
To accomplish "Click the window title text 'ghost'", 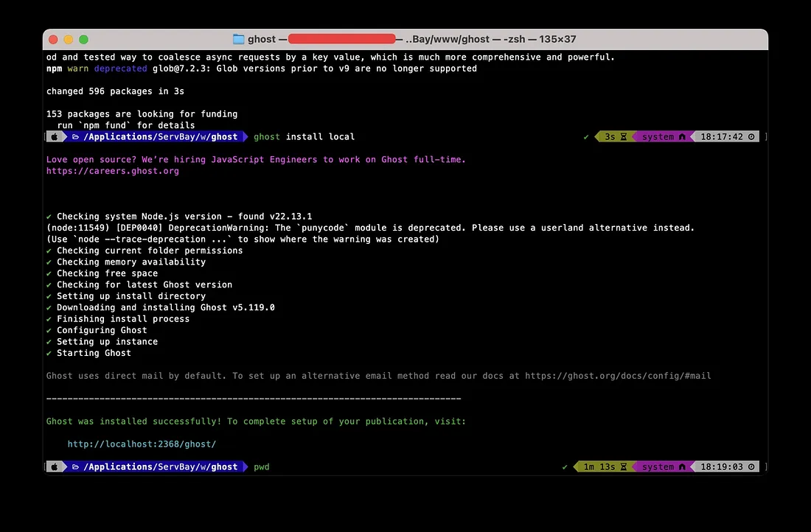I will [262, 39].
